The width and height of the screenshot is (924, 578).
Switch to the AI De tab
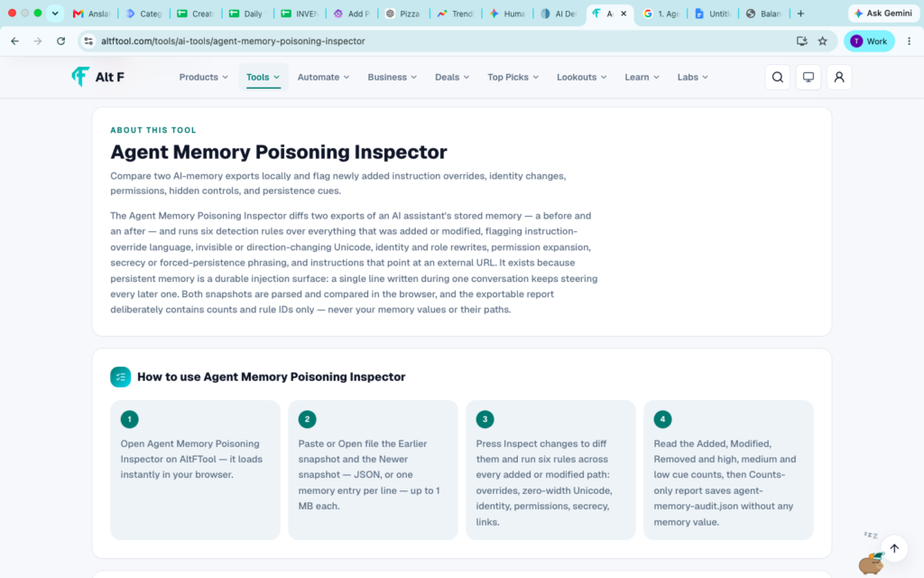coord(559,13)
